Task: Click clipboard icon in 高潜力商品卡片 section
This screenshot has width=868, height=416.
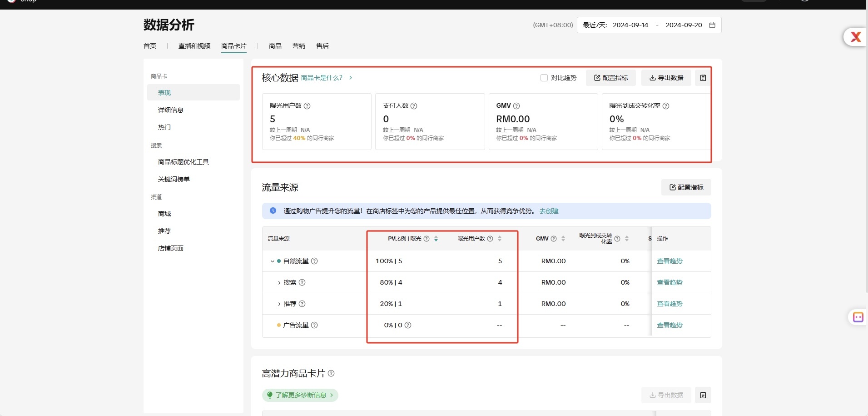Action: point(703,395)
